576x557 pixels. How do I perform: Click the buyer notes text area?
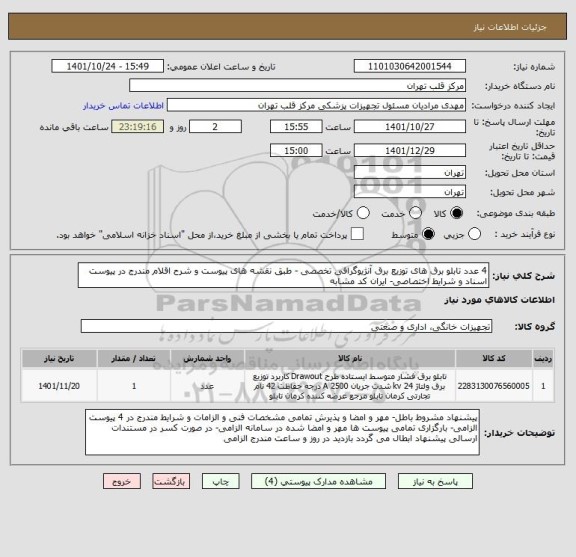pos(282,432)
